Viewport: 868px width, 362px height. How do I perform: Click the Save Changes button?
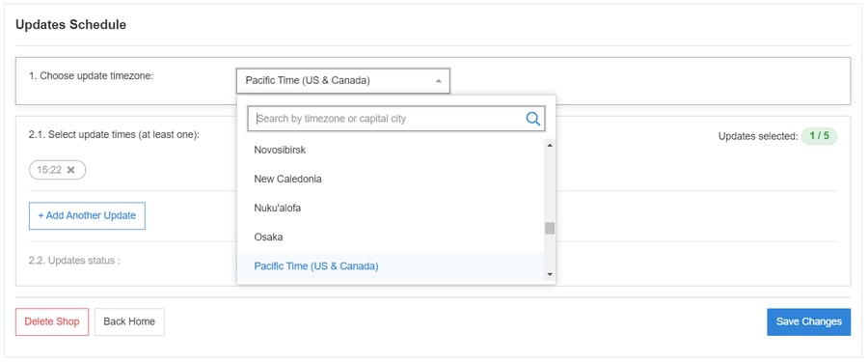click(809, 321)
